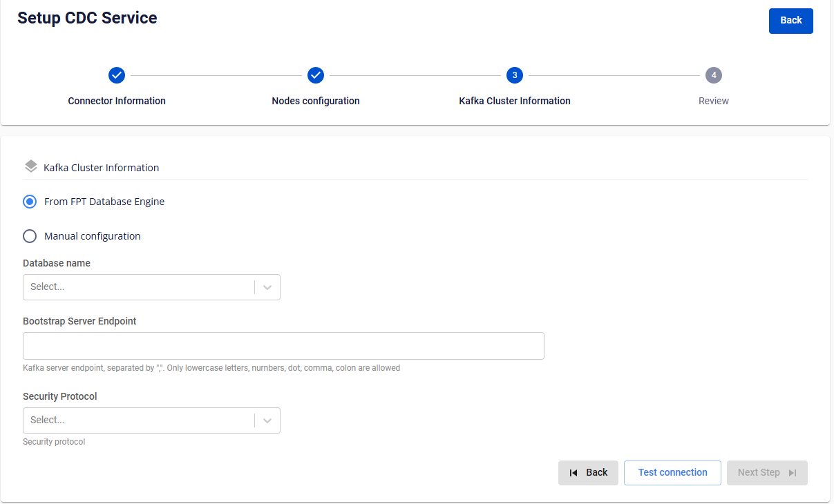The height and width of the screenshot is (504, 834).
Task: Expand the Security Protocol dropdown chevron
Action: [267, 420]
